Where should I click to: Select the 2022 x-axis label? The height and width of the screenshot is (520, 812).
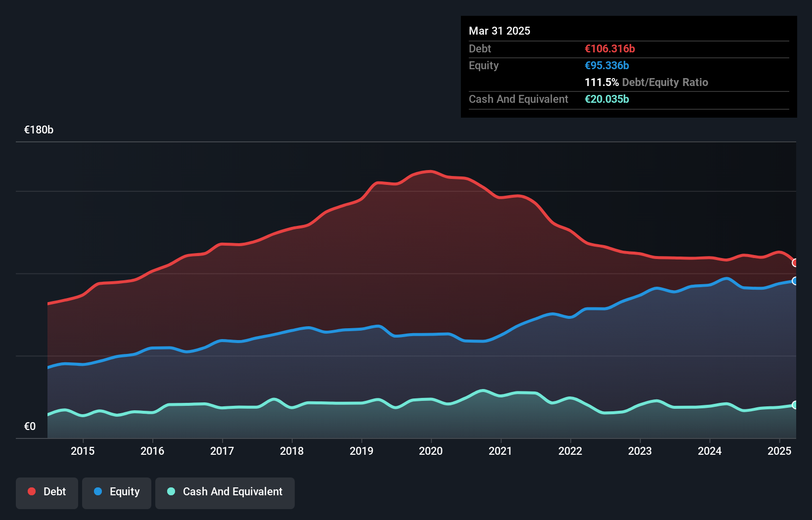click(x=570, y=451)
